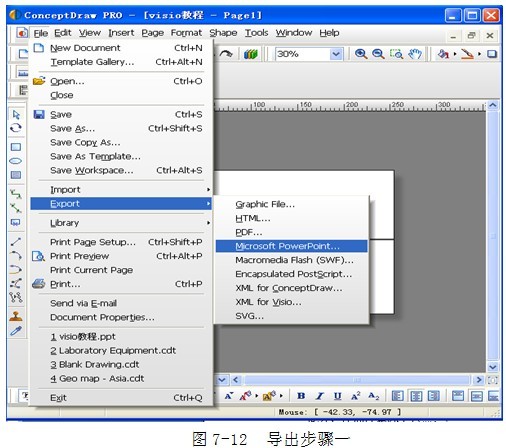Click the fill bucket color icon
The image size is (506, 448).
click(x=443, y=54)
